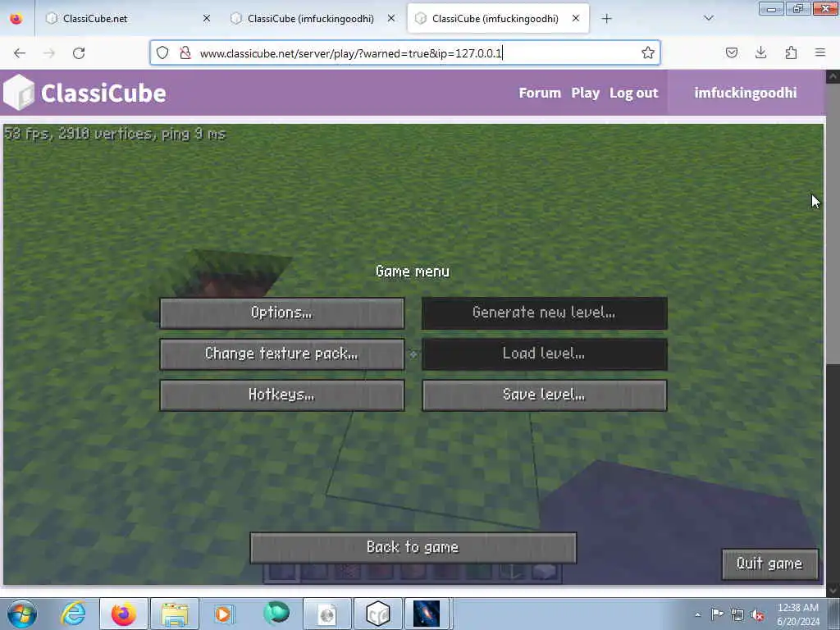The image size is (840, 630).
Task: Click the disabled Load level button
Action: (x=545, y=354)
